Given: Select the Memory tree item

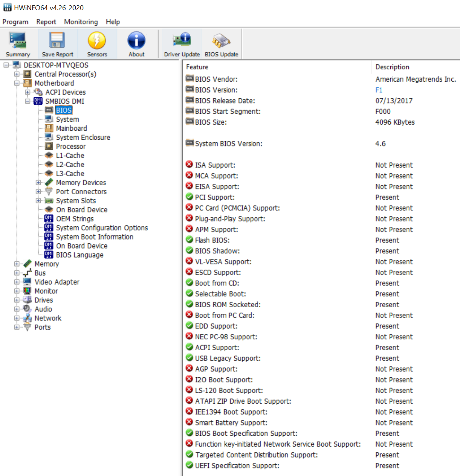Looking at the screenshot, I should pyautogui.click(x=47, y=264).
